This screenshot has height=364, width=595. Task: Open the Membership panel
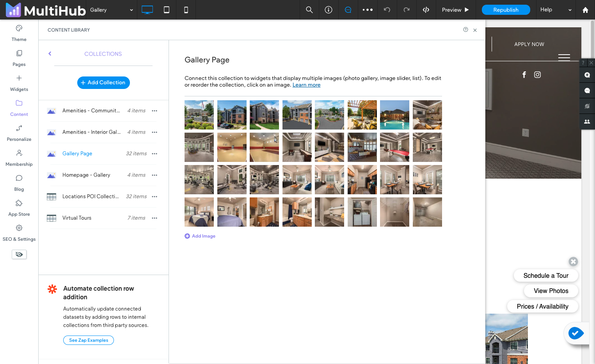pos(19,158)
